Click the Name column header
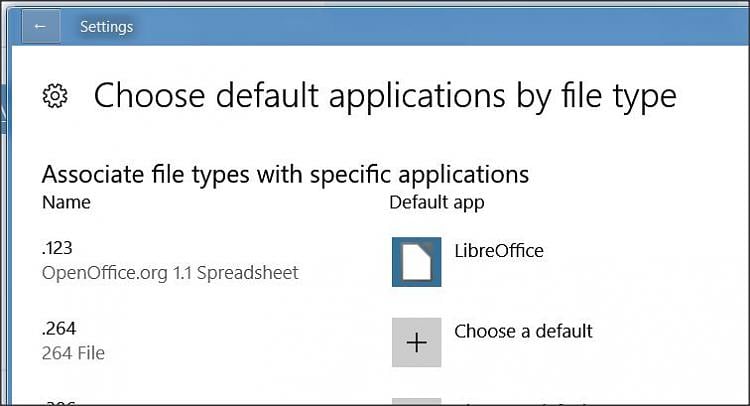 pyautogui.click(x=66, y=202)
